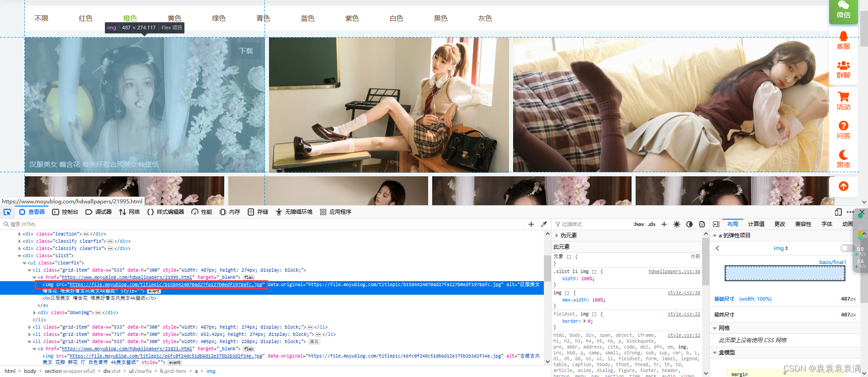Open the schoolgirl at piano wallpaper thumbnail

[x=389, y=105]
